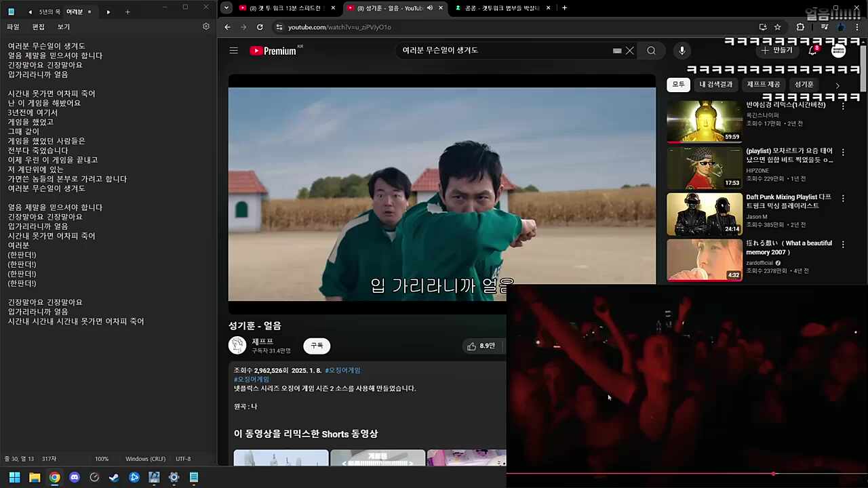Seek overlay video red progress bar

pos(687,474)
